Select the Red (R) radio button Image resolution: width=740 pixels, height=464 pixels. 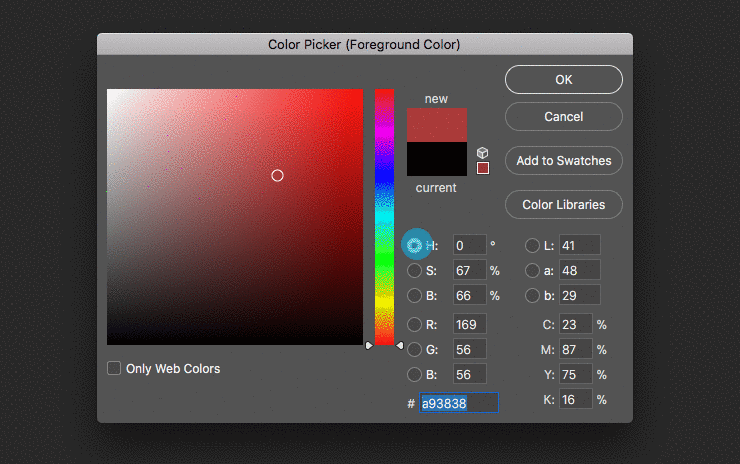click(x=415, y=324)
